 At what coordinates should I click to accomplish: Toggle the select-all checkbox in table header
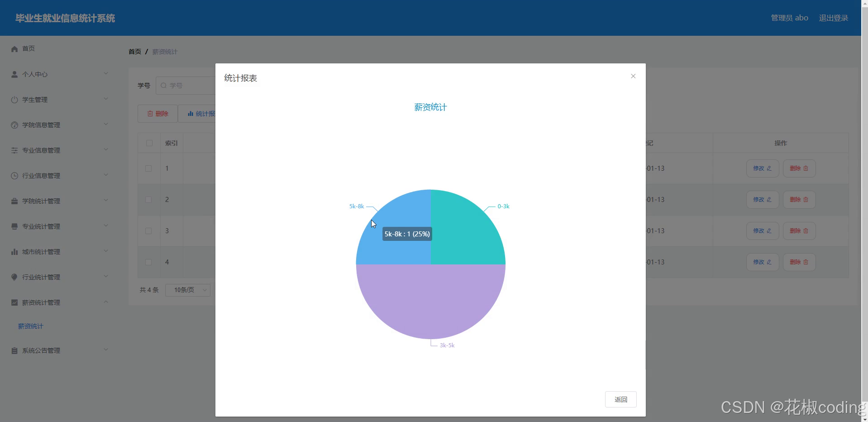(149, 143)
